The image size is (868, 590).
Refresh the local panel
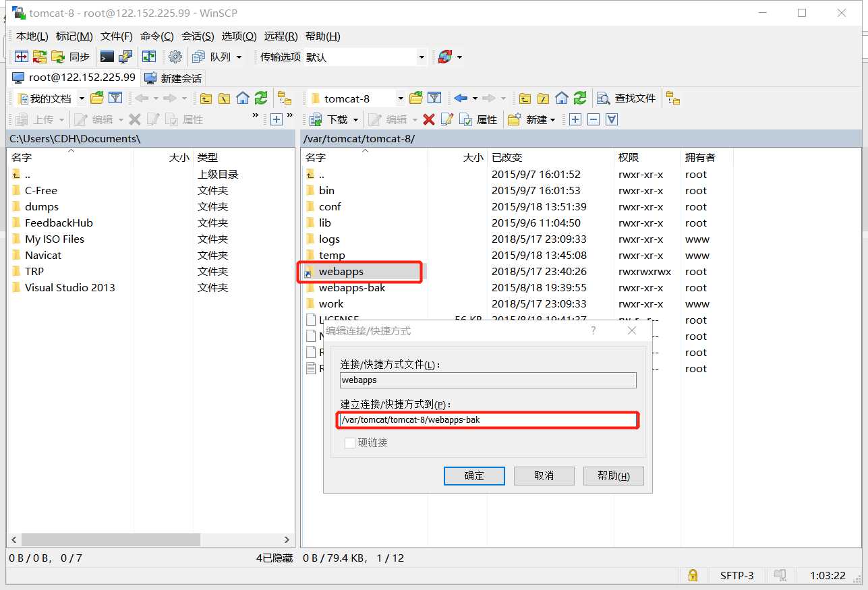coord(261,98)
